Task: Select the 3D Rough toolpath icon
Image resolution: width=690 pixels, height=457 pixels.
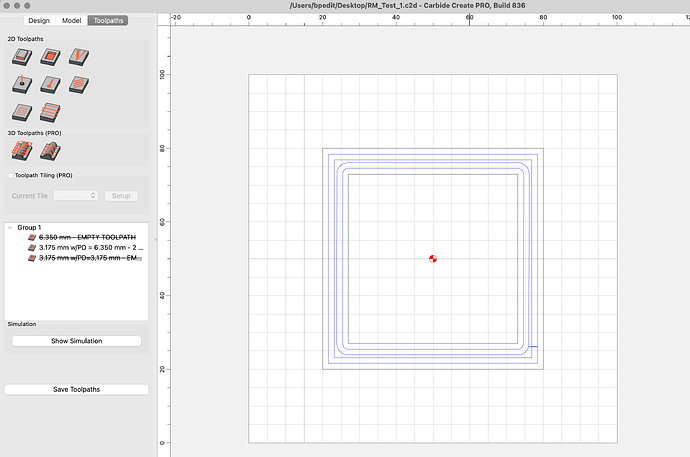Action: (22, 151)
